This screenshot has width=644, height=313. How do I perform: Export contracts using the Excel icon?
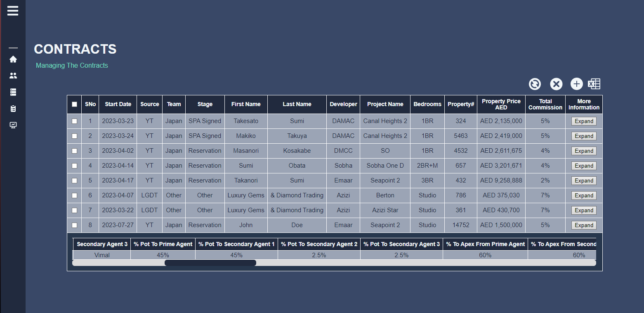594,84
